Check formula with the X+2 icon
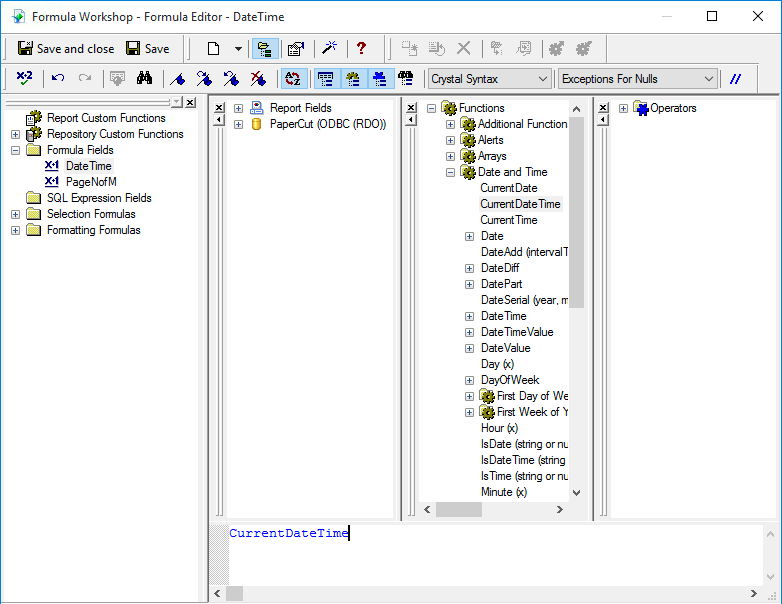This screenshot has width=782, height=604. pos(24,78)
